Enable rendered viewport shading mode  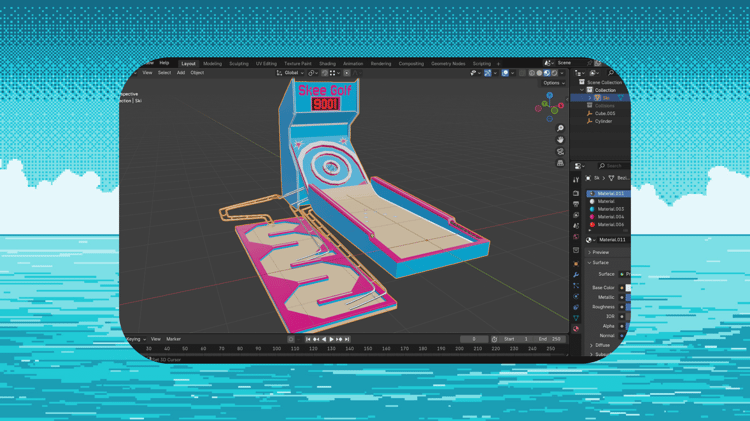click(x=555, y=73)
